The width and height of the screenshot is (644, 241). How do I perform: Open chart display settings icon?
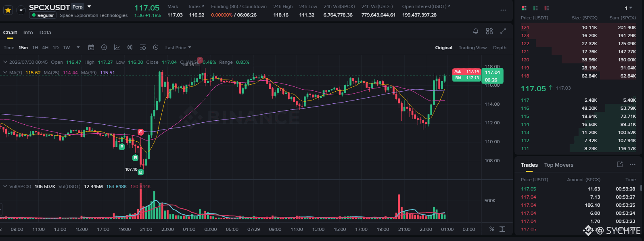coord(143,47)
